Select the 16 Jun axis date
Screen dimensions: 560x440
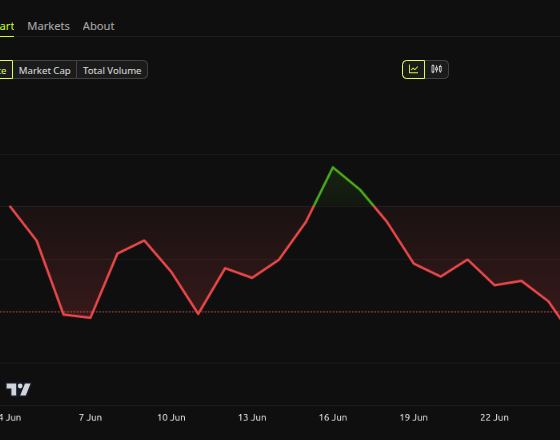pos(333,418)
